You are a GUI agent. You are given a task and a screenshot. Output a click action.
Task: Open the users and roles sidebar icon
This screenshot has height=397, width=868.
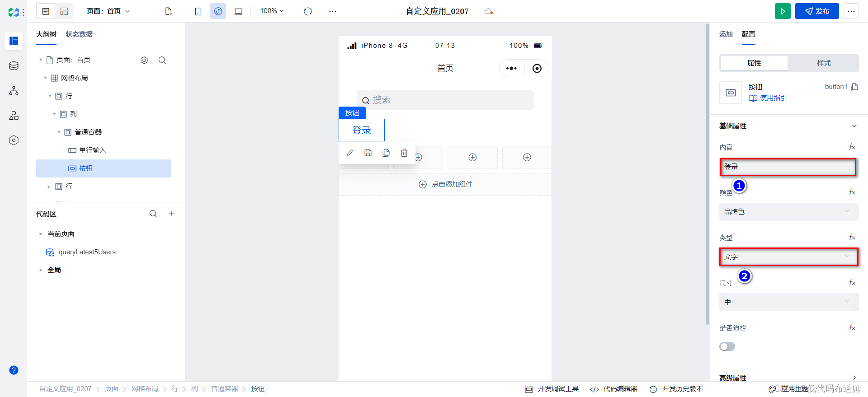pyautogui.click(x=14, y=116)
